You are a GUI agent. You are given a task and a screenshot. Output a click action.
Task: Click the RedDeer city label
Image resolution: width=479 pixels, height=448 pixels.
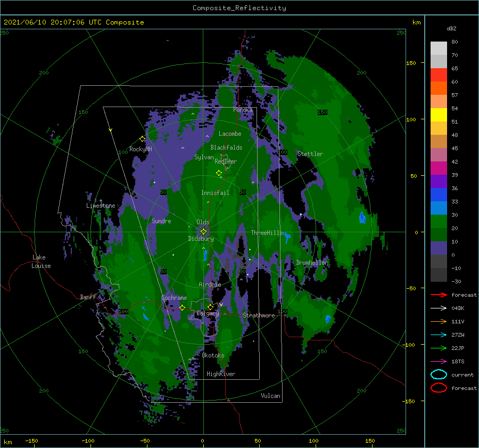coord(226,161)
